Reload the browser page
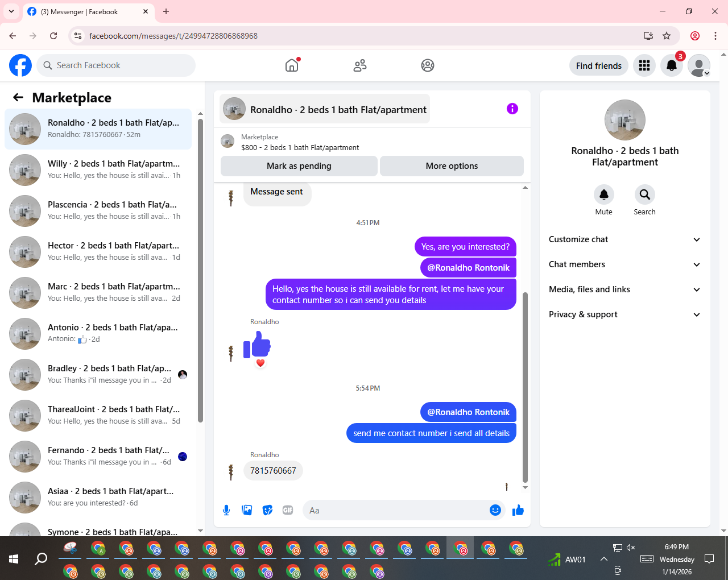Screen dimensions: 728x580 [x=53, y=36]
